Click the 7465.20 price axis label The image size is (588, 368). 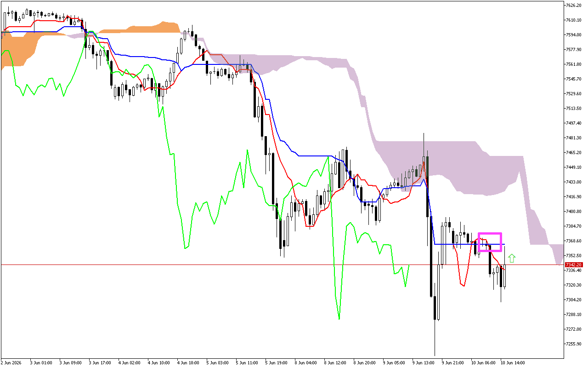574,153
